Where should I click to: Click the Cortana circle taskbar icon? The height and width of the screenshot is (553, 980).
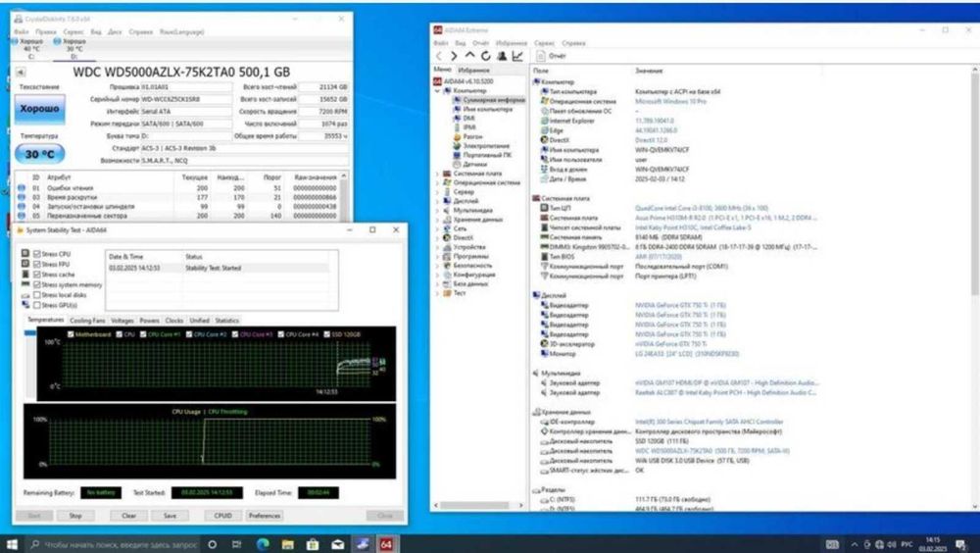[213, 544]
